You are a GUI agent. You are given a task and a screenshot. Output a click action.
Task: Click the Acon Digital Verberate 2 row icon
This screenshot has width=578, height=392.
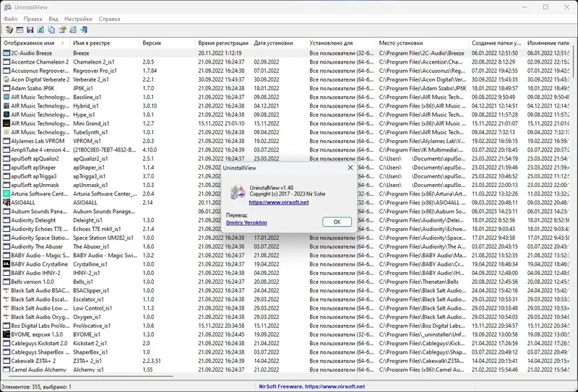[7, 79]
